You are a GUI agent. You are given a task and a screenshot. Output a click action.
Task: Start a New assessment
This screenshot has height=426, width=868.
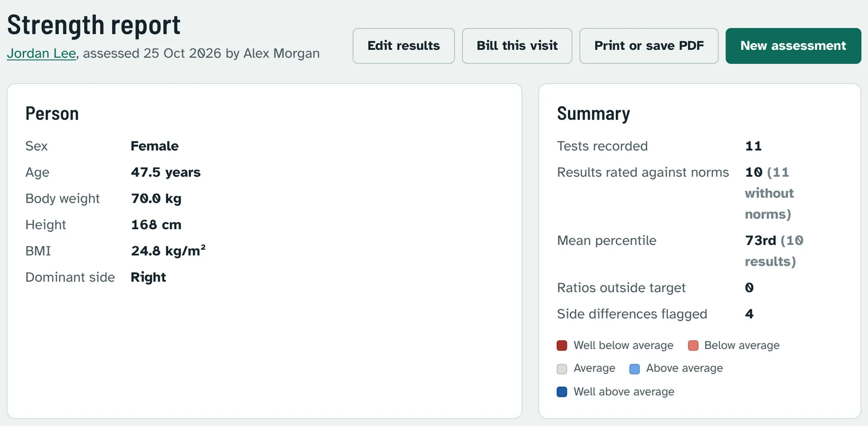point(793,46)
